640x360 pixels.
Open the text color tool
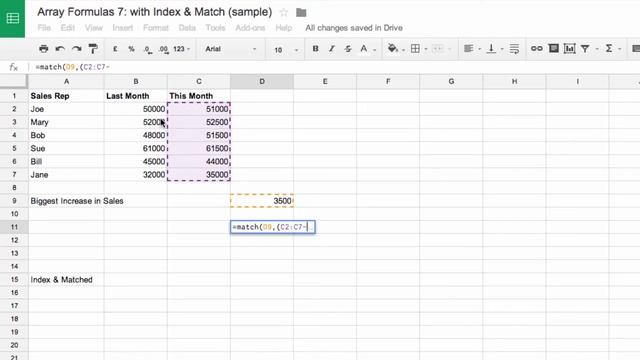point(364,49)
